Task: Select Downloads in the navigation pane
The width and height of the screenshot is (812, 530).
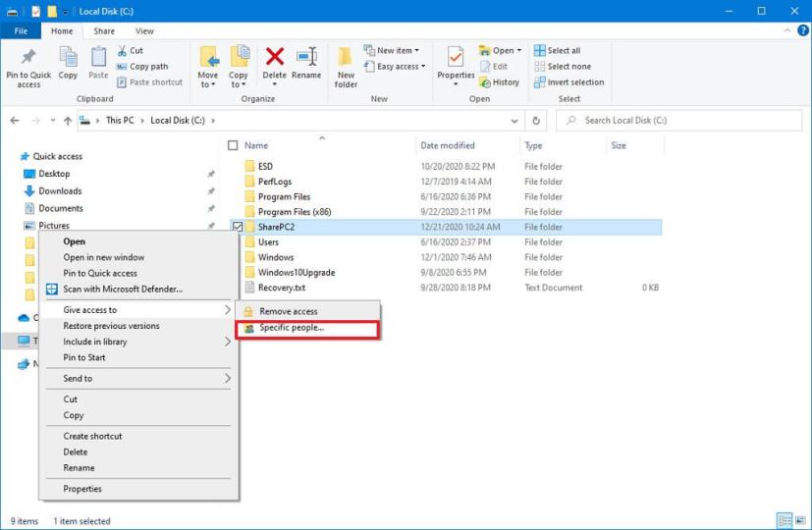Action: (53, 191)
